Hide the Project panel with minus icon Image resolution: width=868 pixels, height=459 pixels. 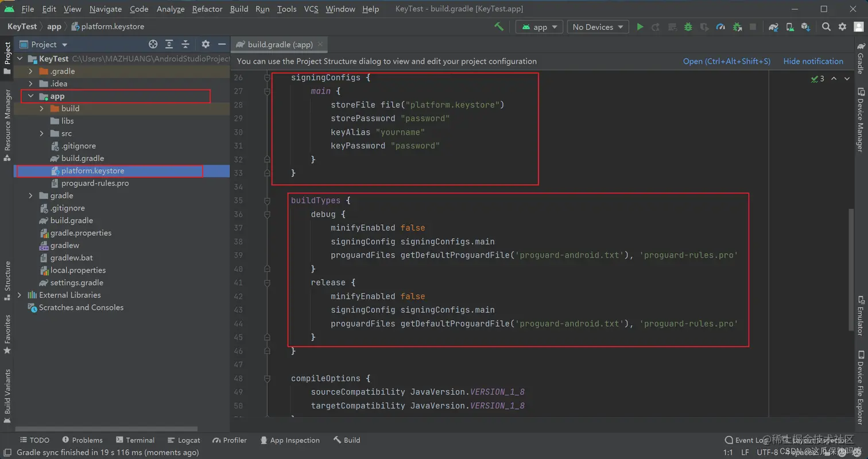[222, 44]
